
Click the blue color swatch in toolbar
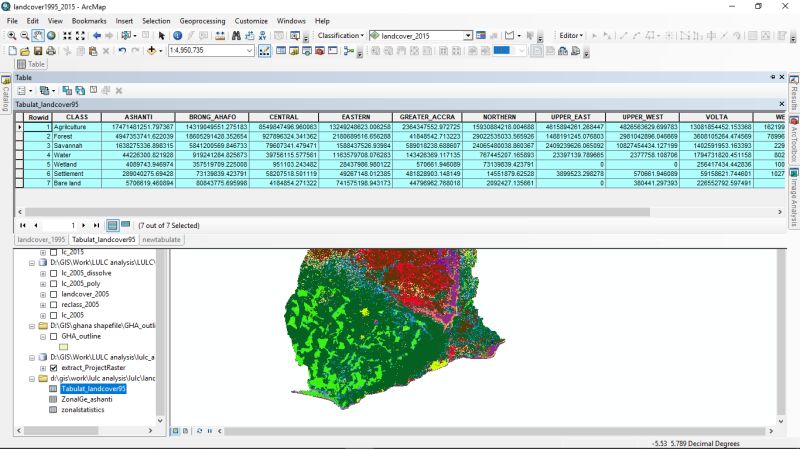[x=502, y=51]
